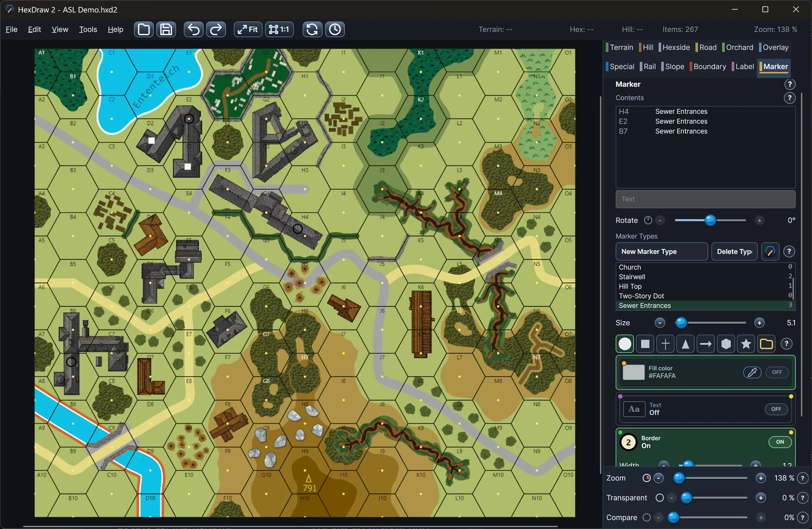Switch to the Boundary tab
The height and width of the screenshot is (529, 812).
click(708, 67)
